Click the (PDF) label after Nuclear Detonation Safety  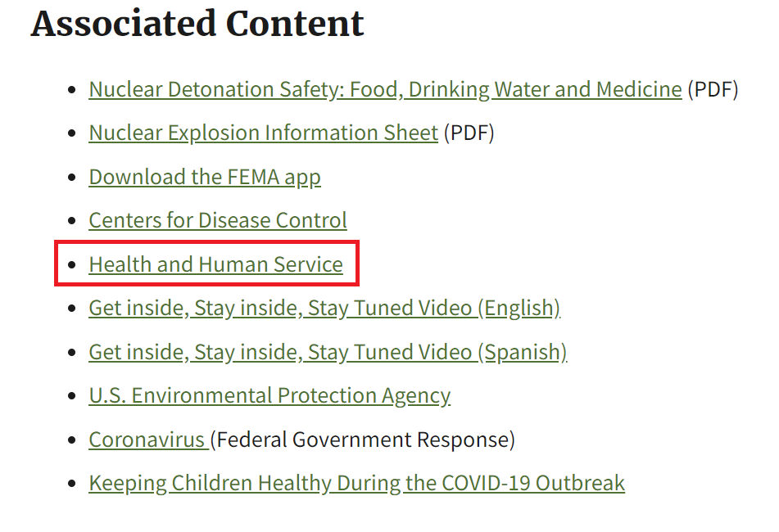point(713,90)
